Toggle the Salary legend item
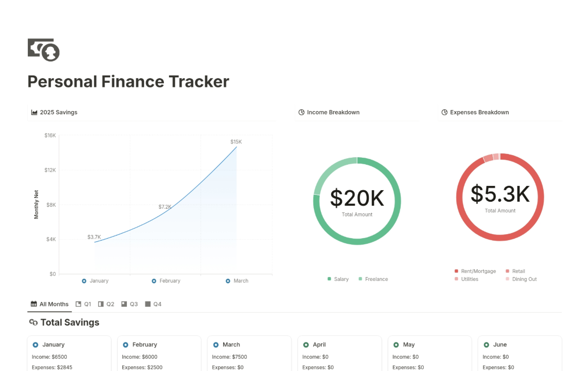 [x=338, y=279]
